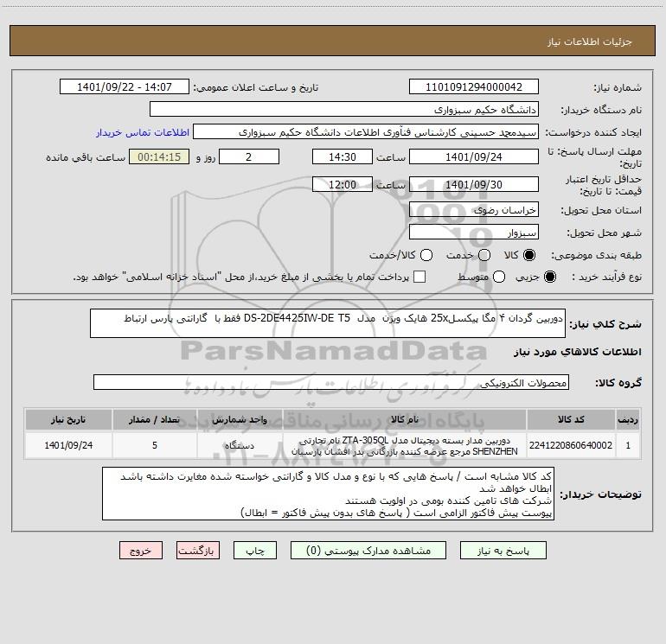Image resolution: width=666 pixels, height=644 pixels.
Task: Click the مشاهده مدارک پیوستی (0) button
Action: point(368,551)
